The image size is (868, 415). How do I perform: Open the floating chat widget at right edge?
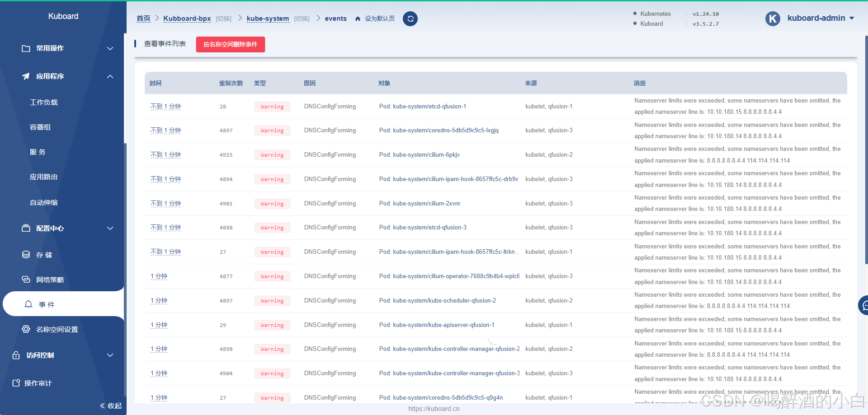tap(863, 306)
